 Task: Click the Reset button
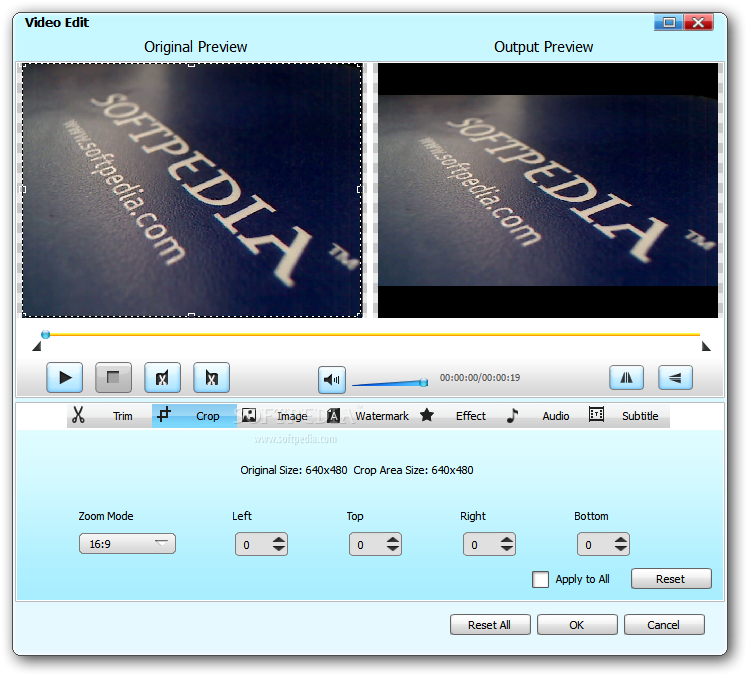point(671,579)
